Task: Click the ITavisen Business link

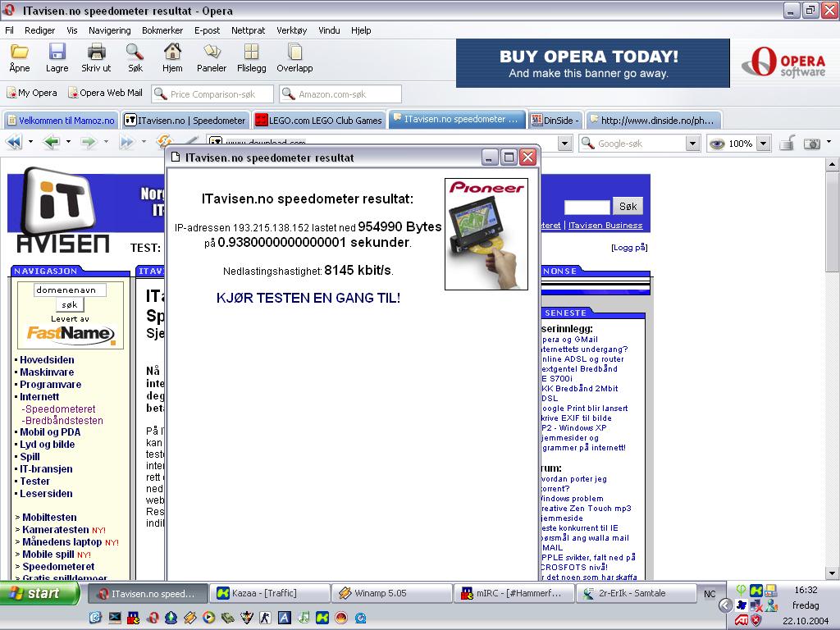Action: (605, 226)
